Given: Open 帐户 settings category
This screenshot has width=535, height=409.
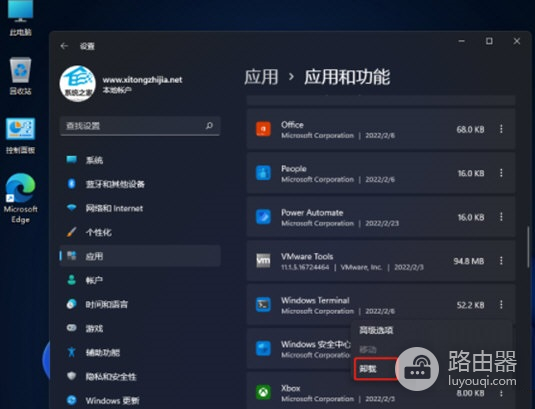Looking at the screenshot, I should [140, 280].
